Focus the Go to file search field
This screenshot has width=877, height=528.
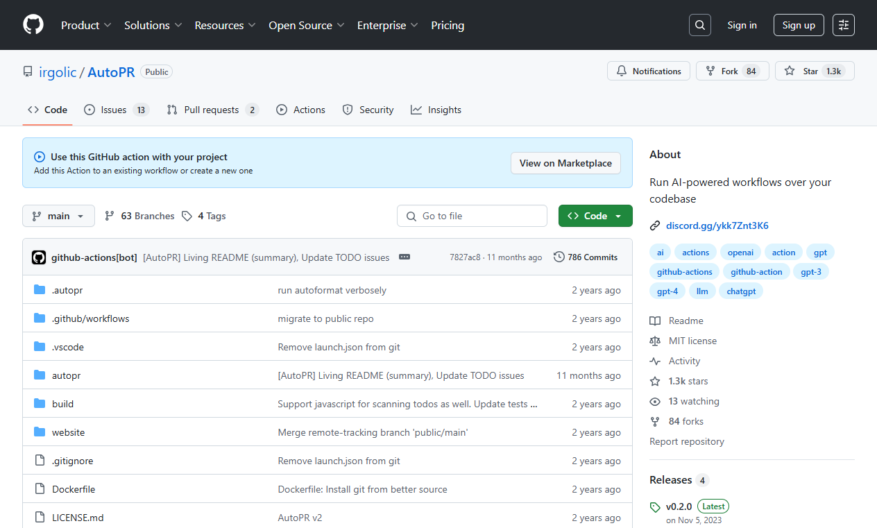472,216
